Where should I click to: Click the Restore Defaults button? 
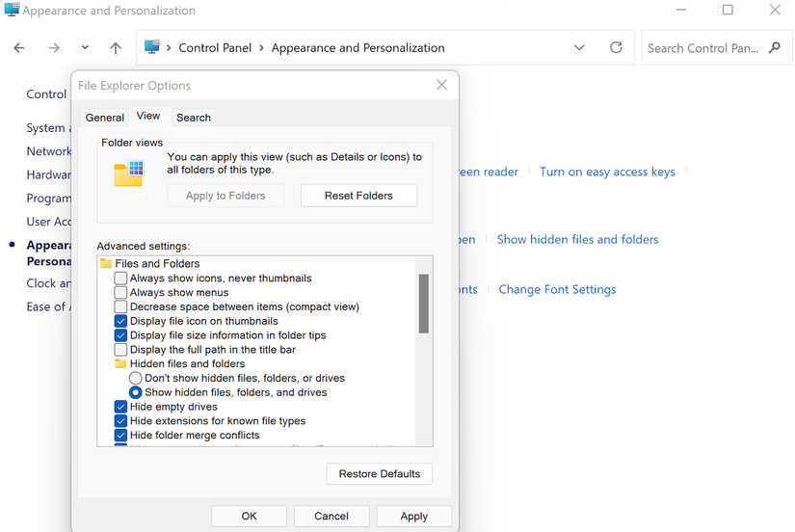point(380,473)
